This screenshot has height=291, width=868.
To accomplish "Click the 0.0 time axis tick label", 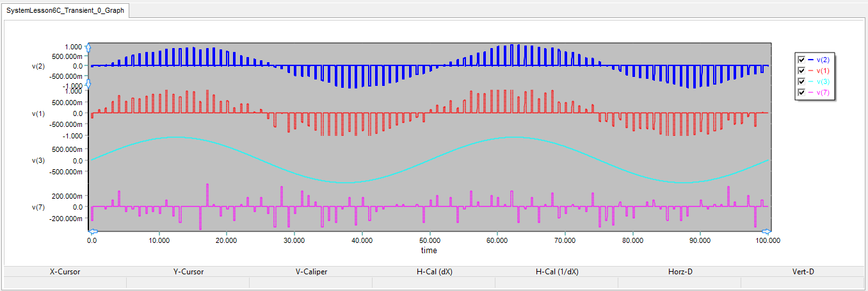I will pyautogui.click(x=92, y=241).
